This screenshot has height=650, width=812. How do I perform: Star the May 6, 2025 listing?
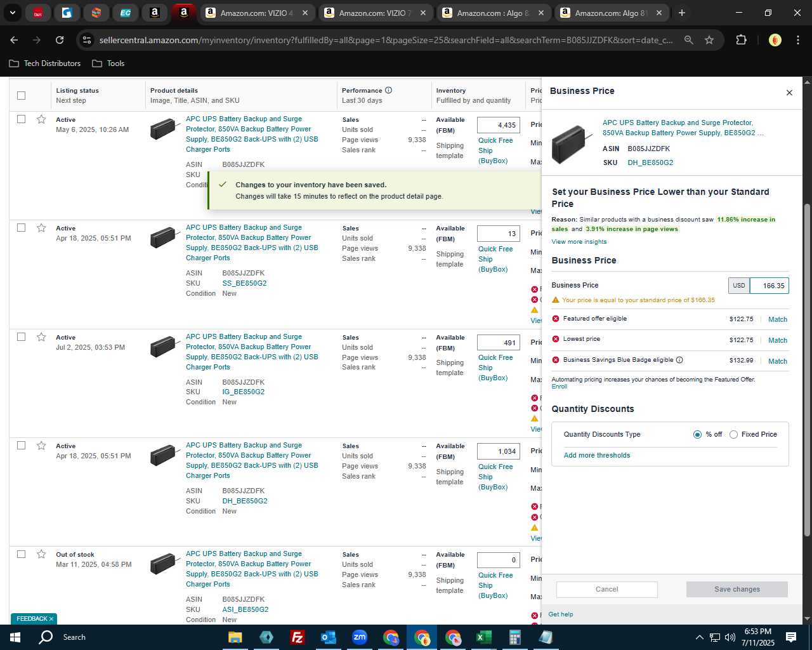(41, 119)
